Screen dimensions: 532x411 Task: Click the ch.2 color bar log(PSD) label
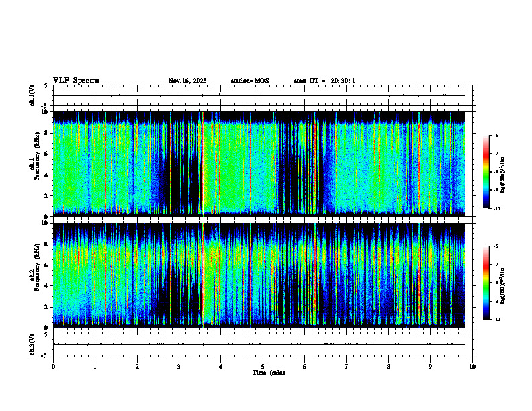pyautogui.click(x=503, y=285)
